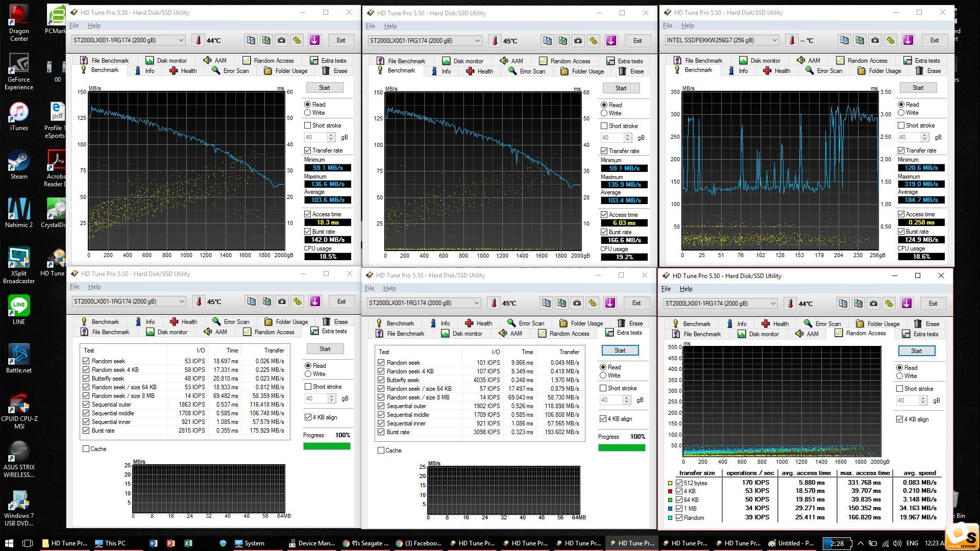Open the LINE desktop icon
980x551 pixels.
(x=19, y=310)
